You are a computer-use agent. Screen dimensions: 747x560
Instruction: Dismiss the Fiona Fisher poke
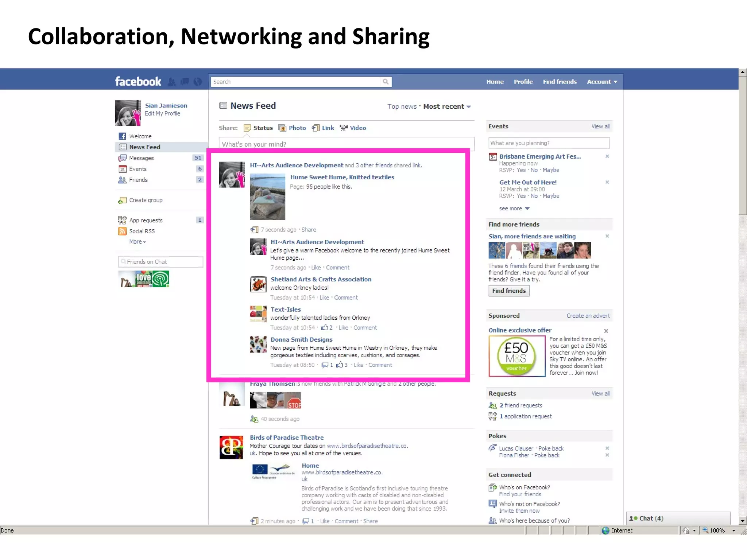(607, 455)
